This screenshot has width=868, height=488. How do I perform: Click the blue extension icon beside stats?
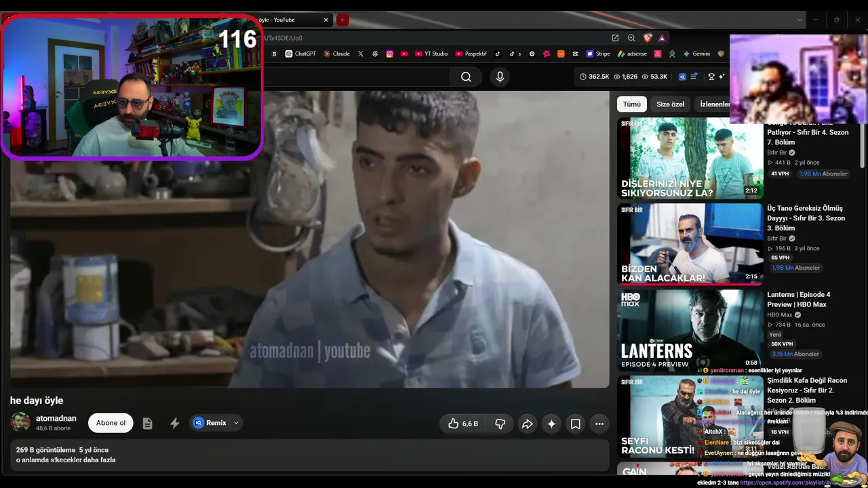682,77
